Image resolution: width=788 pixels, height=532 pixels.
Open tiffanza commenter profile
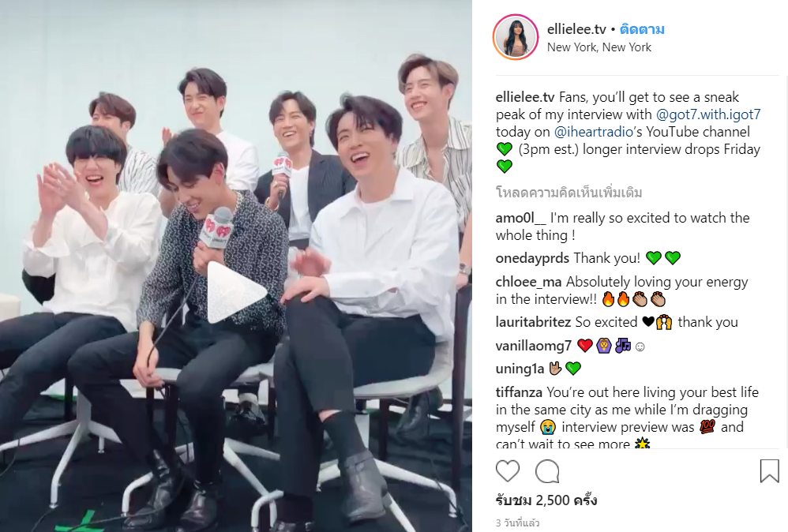(519, 392)
